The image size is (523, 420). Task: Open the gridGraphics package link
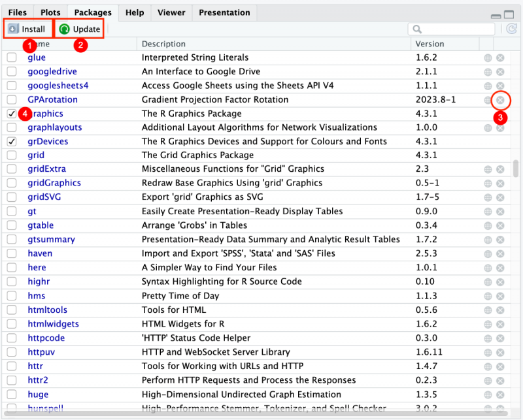click(54, 183)
